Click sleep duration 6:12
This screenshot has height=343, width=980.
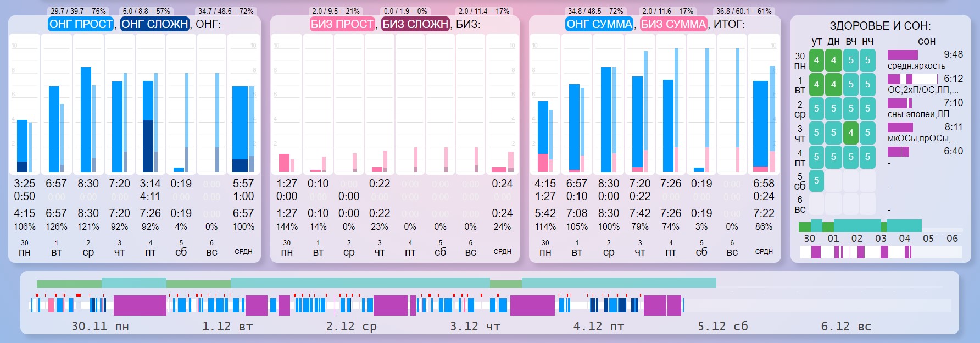(x=953, y=79)
